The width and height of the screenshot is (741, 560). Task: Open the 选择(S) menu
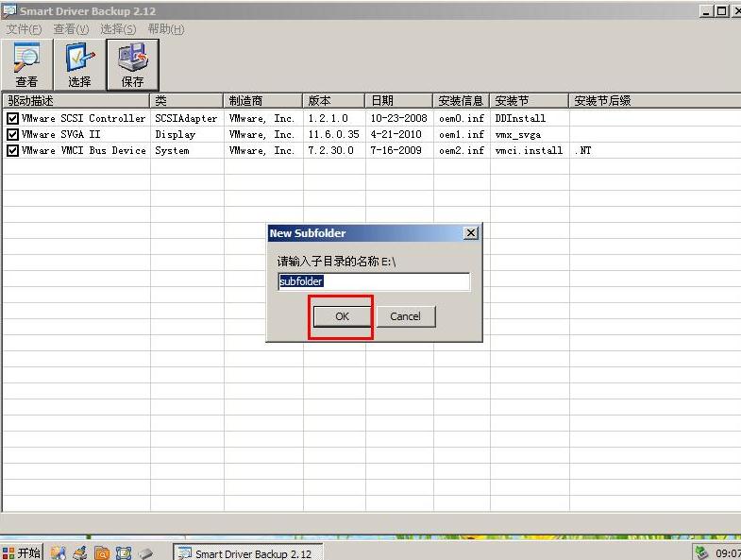(118, 29)
